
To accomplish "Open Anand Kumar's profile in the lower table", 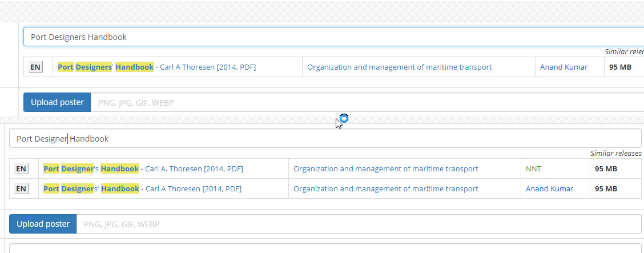I will [549, 189].
